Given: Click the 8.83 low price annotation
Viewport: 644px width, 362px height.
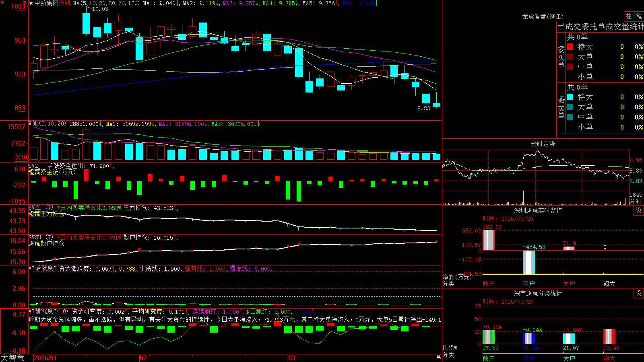Looking at the screenshot, I should pyautogui.click(x=424, y=108).
